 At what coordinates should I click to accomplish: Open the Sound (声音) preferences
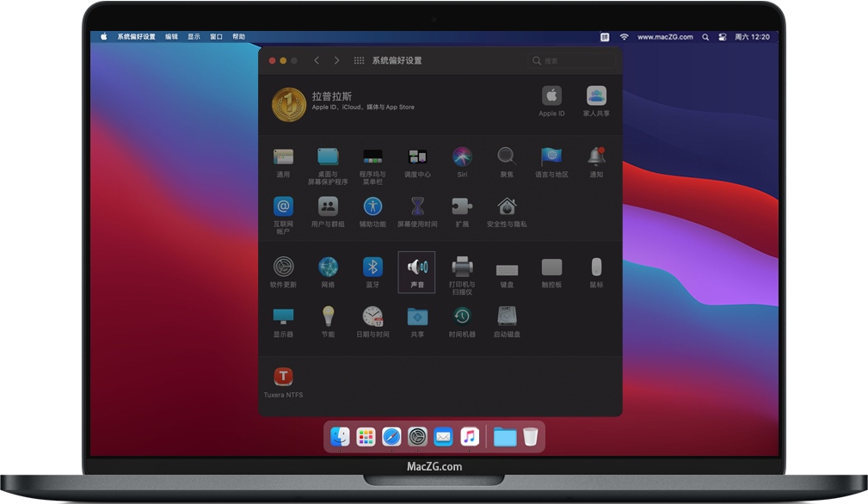click(416, 267)
